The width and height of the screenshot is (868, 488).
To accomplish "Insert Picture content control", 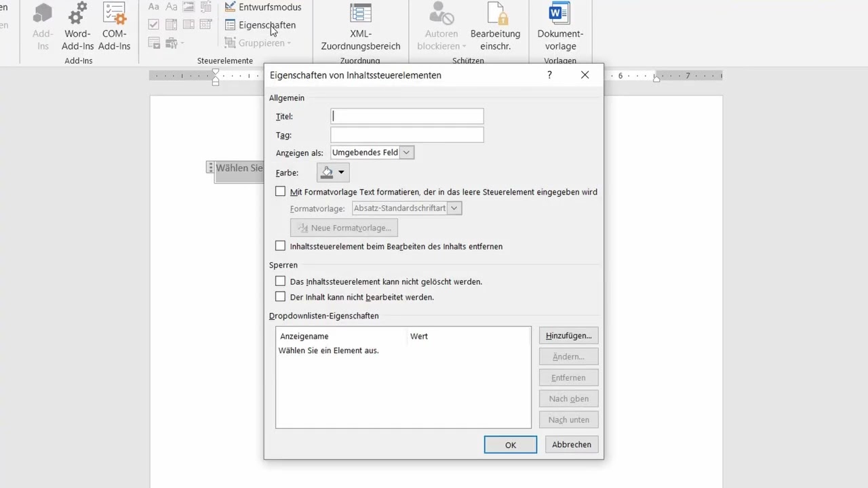I will point(189,7).
